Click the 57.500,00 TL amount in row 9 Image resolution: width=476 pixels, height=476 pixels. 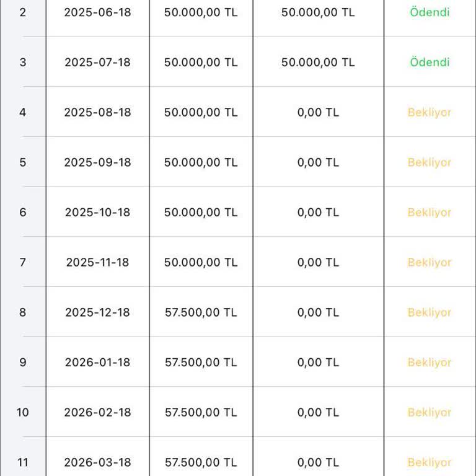[201, 363]
